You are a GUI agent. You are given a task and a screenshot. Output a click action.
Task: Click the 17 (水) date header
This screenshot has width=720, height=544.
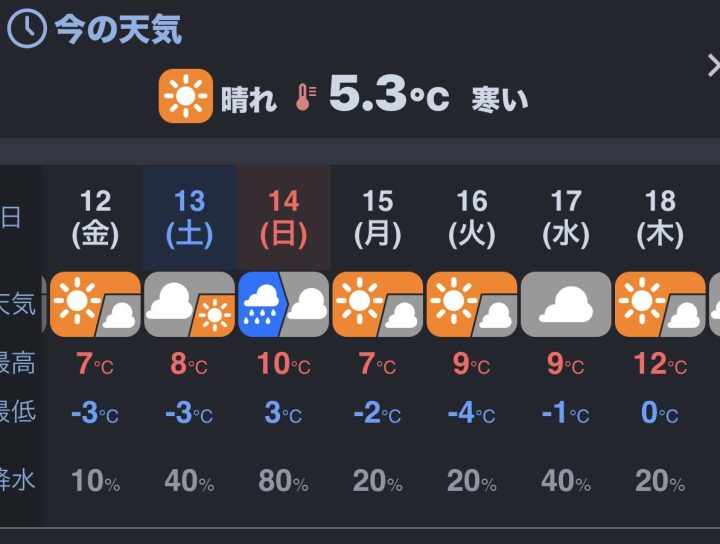coord(565,218)
